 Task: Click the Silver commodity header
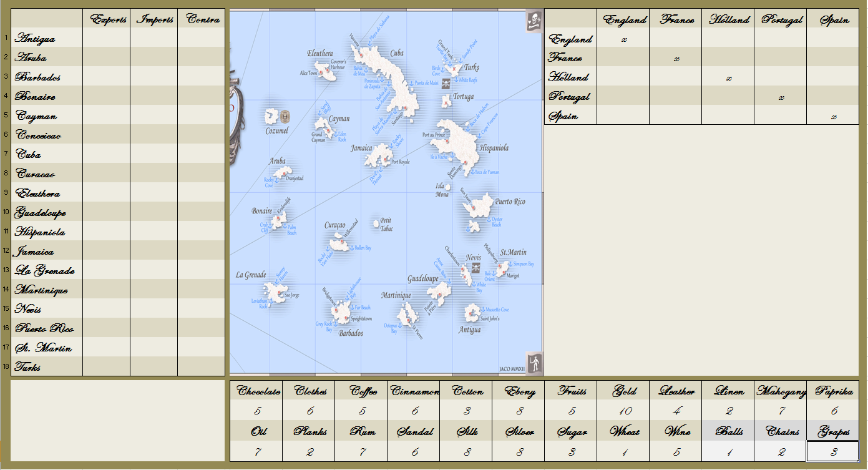[x=519, y=431]
